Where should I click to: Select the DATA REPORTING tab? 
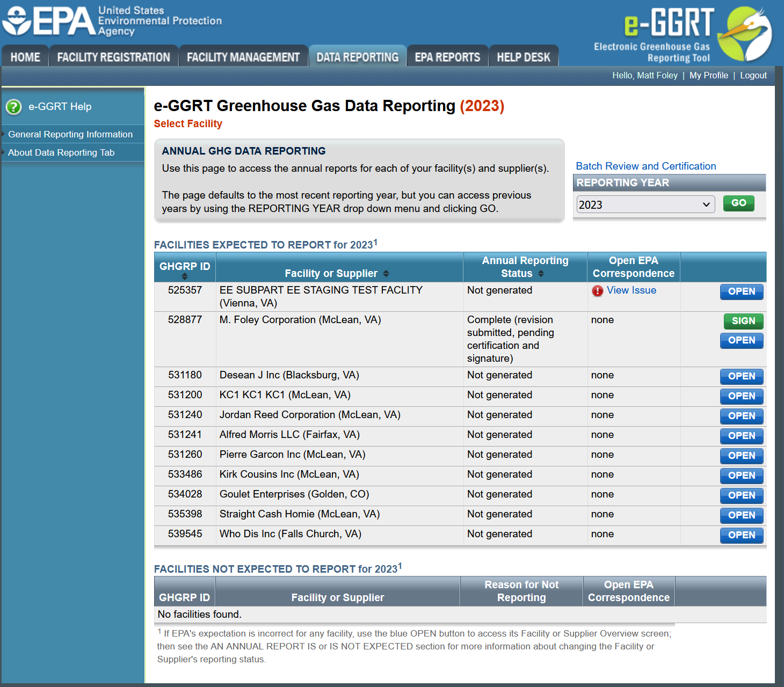pyautogui.click(x=358, y=57)
